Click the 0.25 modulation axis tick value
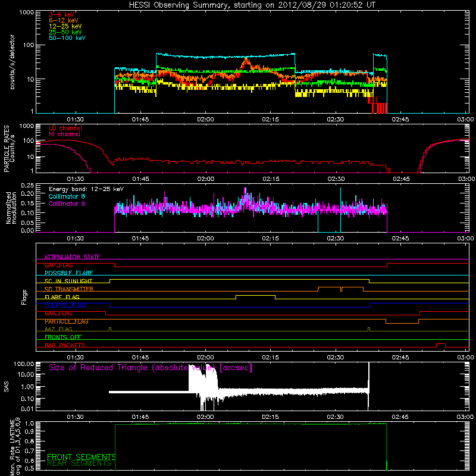The image size is (476, 476). (27, 186)
